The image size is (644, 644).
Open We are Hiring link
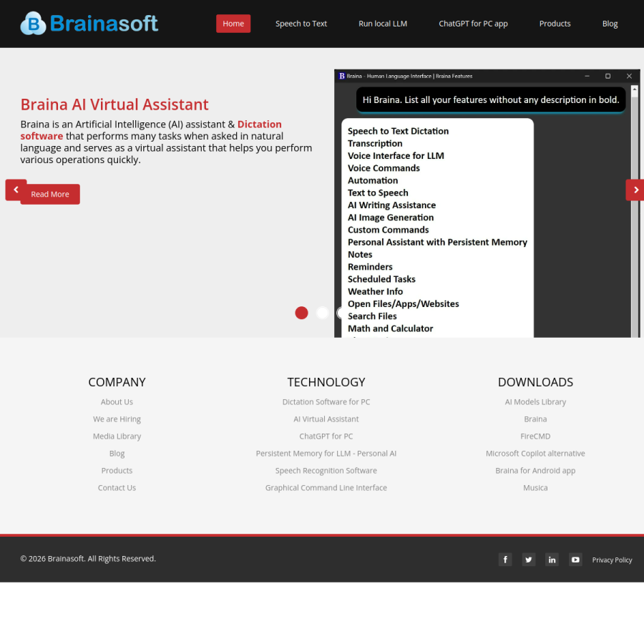tap(117, 419)
